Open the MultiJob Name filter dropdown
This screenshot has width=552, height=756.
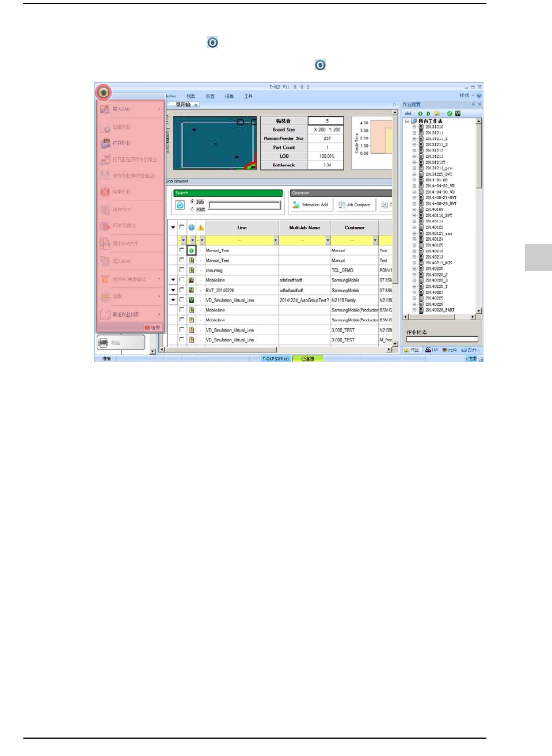coord(328,240)
